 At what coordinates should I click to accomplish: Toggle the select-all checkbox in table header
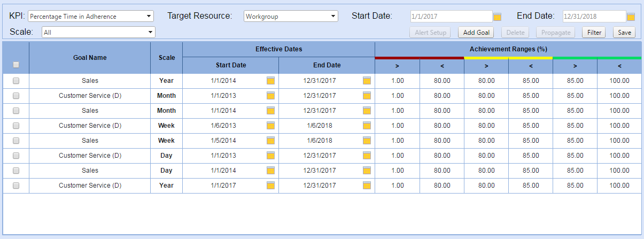pyautogui.click(x=16, y=65)
